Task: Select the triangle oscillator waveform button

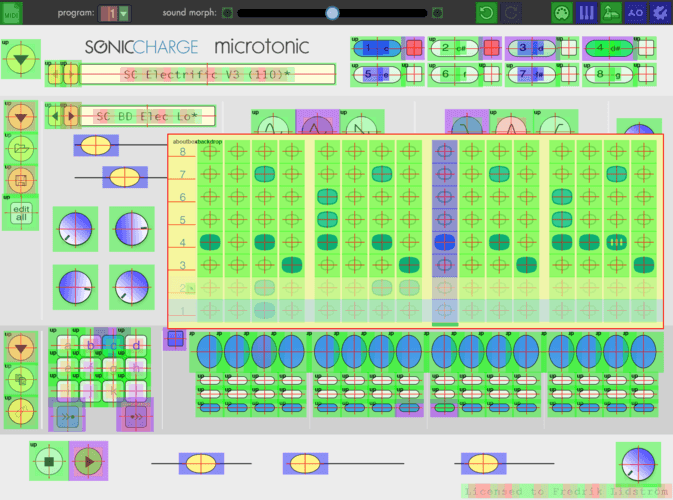Action: (317, 122)
